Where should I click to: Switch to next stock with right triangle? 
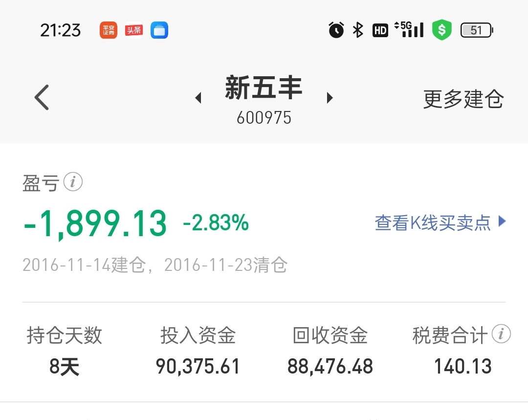pyautogui.click(x=330, y=98)
